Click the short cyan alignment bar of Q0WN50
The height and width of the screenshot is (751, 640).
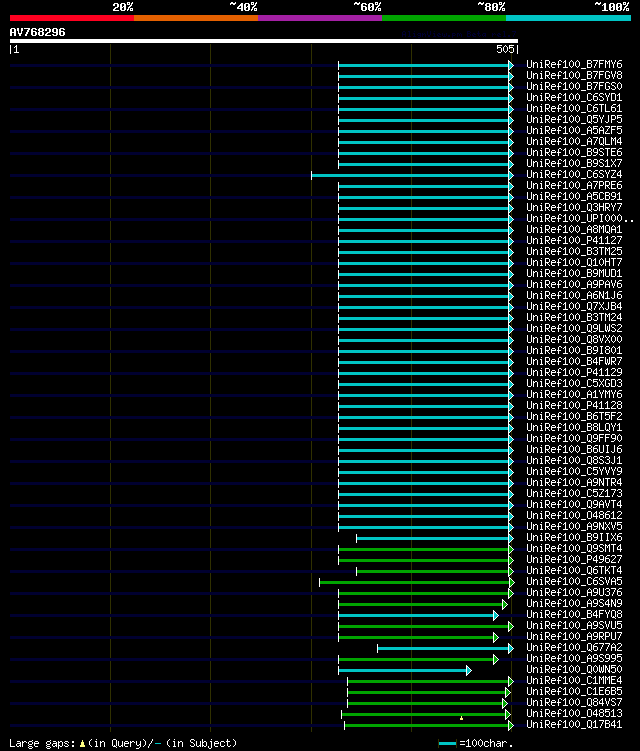405,671
